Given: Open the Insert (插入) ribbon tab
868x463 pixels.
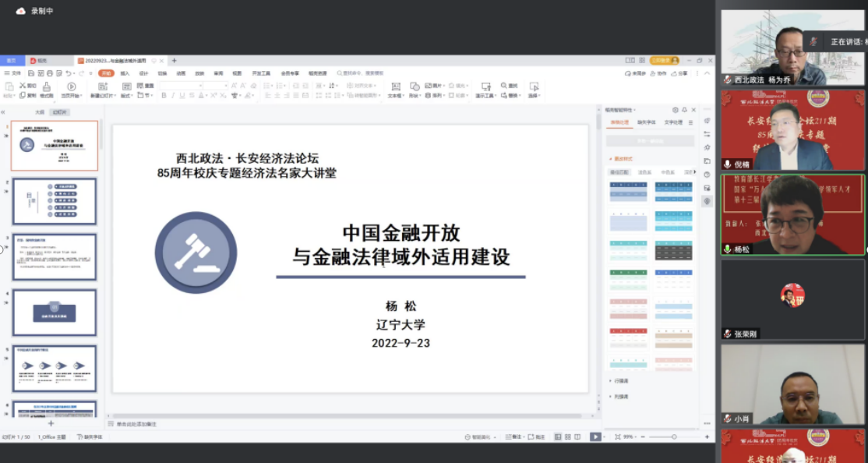Looking at the screenshot, I should pyautogui.click(x=125, y=73).
